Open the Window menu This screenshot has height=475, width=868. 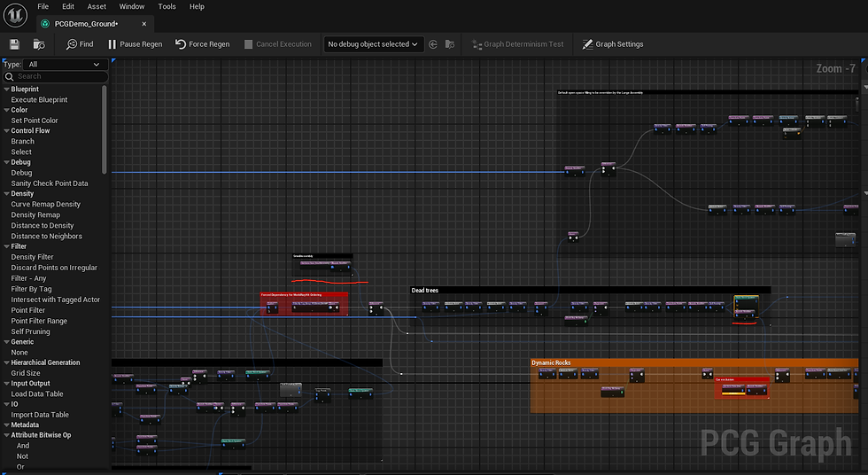coord(132,6)
